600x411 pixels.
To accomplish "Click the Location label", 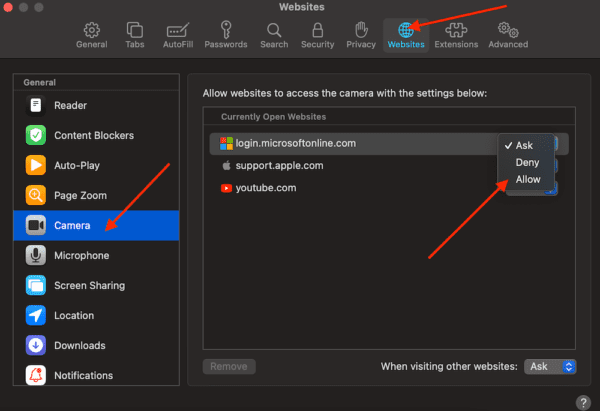I will [x=74, y=315].
